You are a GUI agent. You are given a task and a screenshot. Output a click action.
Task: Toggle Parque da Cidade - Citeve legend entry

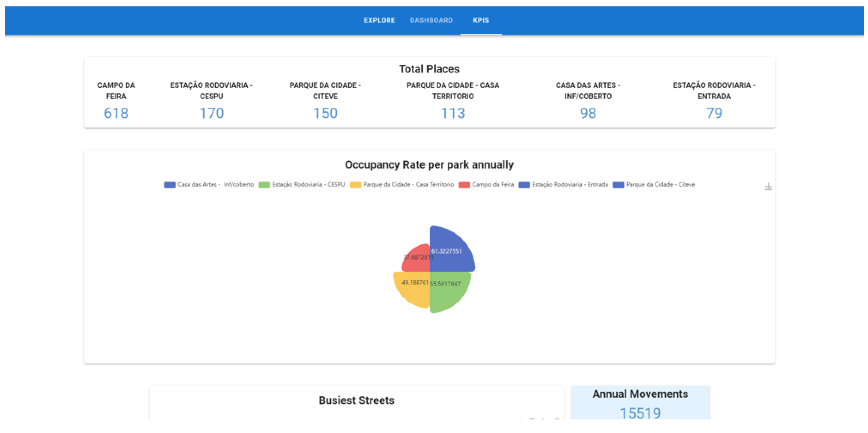point(654,185)
